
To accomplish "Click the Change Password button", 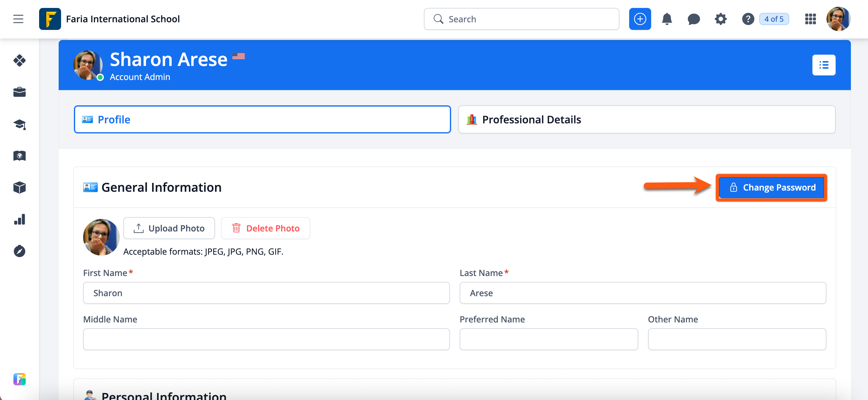I will click(x=771, y=187).
